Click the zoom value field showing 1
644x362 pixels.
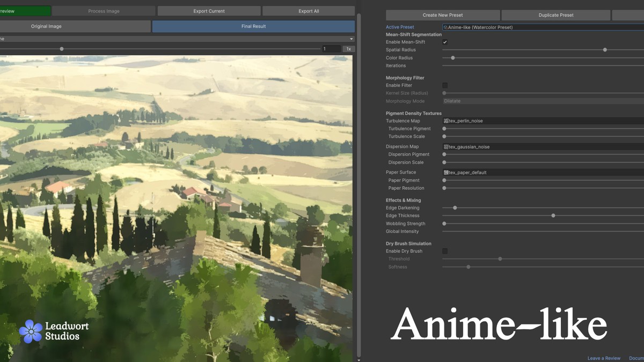(x=331, y=49)
